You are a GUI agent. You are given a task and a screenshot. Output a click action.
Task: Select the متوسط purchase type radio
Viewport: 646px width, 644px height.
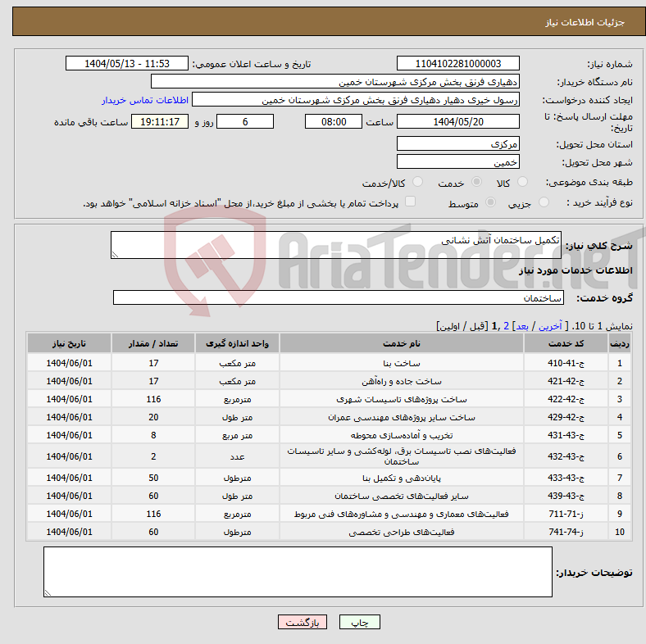[490, 202]
